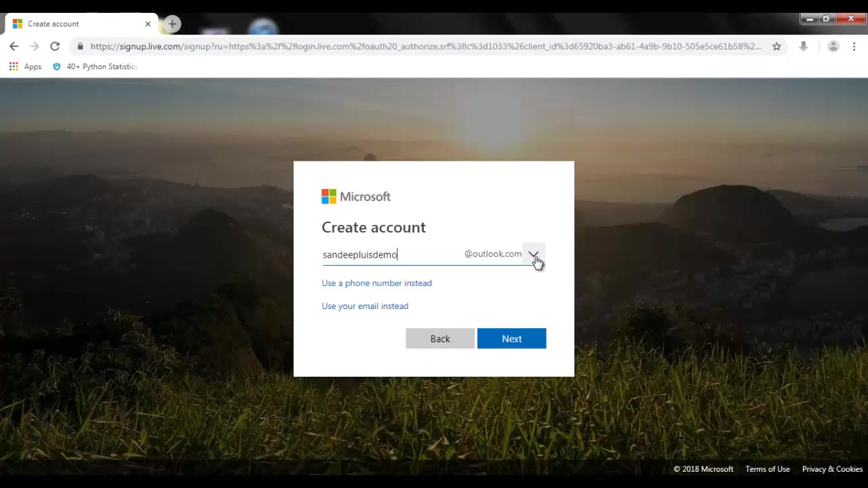This screenshot has width=868, height=488.
Task: Click the Microsoft logo in dialog
Action: click(356, 197)
